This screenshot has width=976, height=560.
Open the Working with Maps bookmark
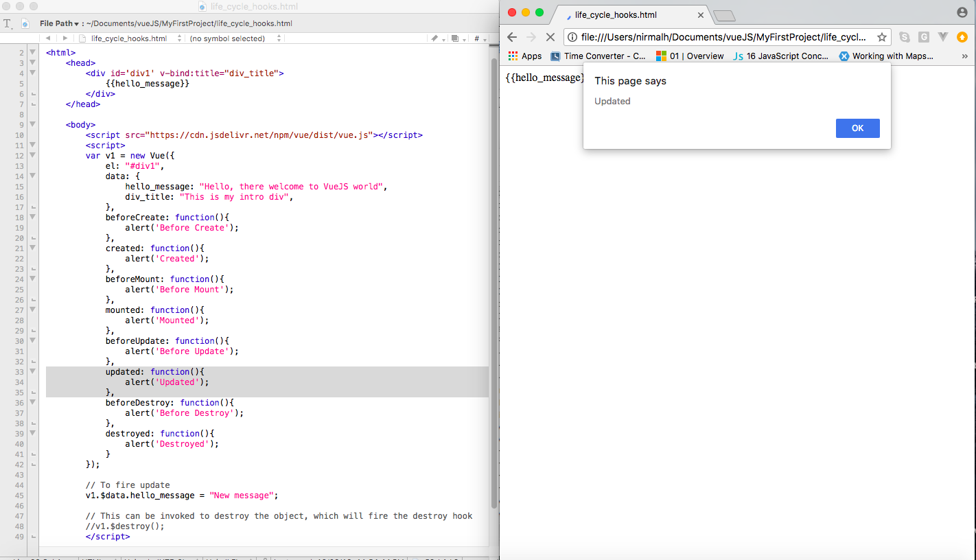click(886, 56)
